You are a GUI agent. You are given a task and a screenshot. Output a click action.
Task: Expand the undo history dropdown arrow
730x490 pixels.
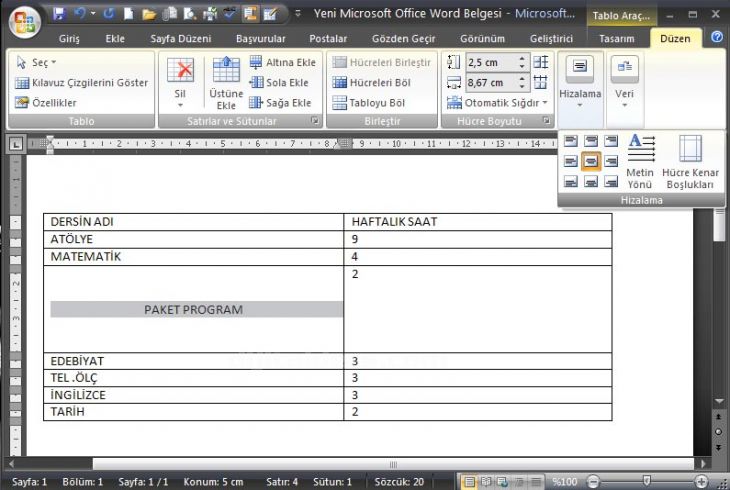coord(93,14)
